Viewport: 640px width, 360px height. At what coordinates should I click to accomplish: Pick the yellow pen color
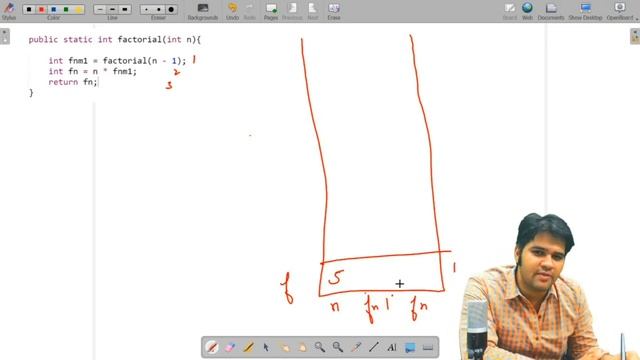coord(78,9)
